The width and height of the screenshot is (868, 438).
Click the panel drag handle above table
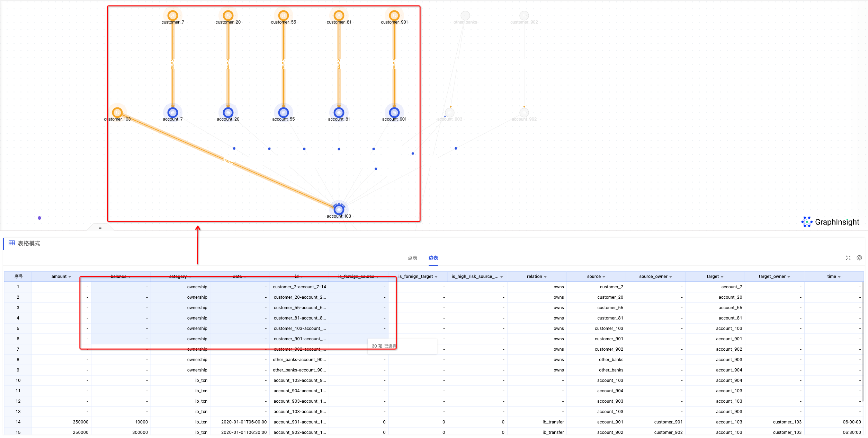coord(100,228)
